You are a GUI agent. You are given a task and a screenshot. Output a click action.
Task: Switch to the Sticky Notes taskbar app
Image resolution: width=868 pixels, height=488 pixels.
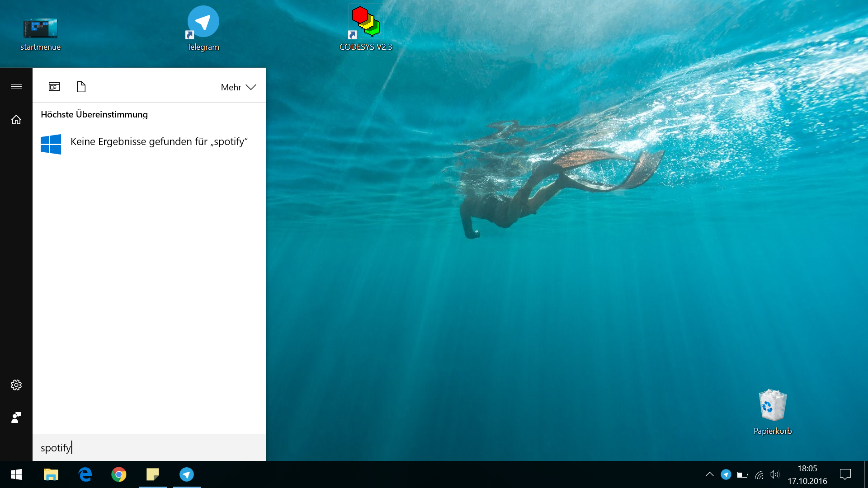(153, 474)
